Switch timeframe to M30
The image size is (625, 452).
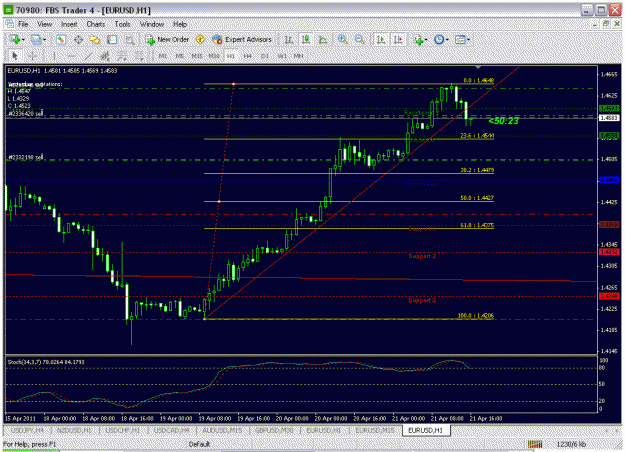(x=214, y=56)
